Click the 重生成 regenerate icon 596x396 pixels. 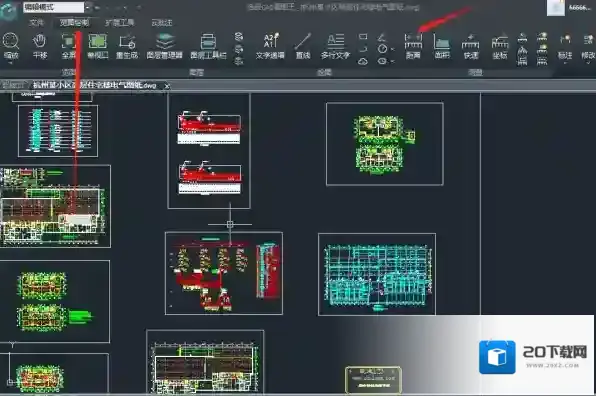pyautogui.click(x=127, y=46)
